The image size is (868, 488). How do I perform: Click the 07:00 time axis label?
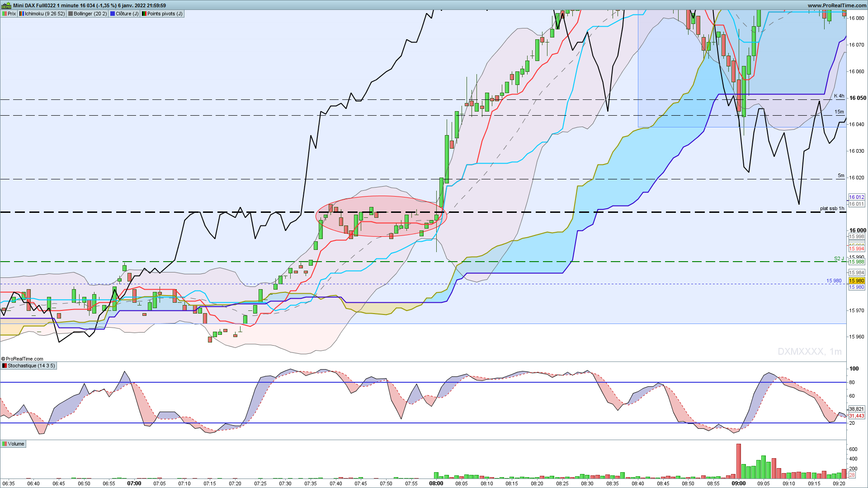(134, 483)
